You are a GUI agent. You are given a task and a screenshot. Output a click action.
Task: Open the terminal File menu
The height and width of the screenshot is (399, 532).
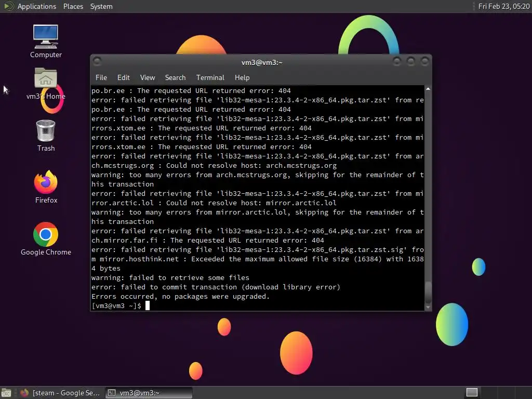click(101, 77)
